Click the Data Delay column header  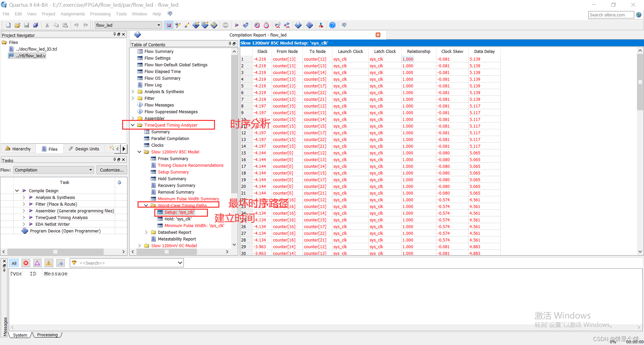484,51
